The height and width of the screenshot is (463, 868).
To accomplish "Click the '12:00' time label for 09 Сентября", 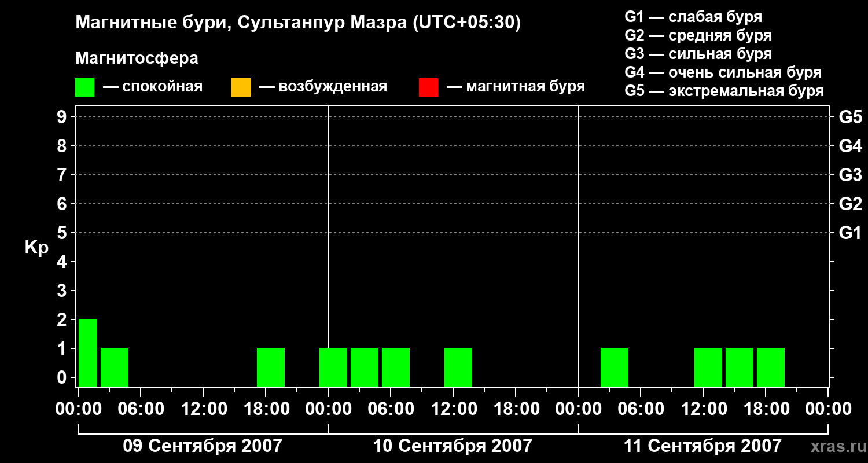I will click(203, 409).
